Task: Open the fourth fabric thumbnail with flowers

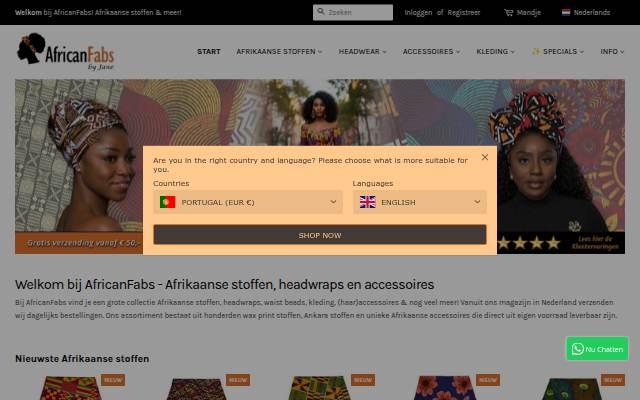Action: click(445, 388)
